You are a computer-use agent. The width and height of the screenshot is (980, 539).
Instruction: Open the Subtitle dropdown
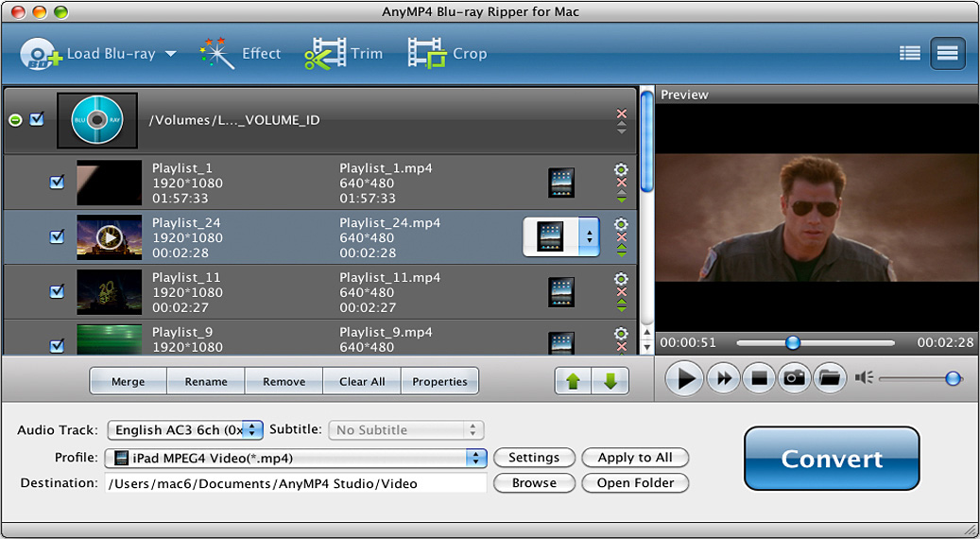(406, 430)
